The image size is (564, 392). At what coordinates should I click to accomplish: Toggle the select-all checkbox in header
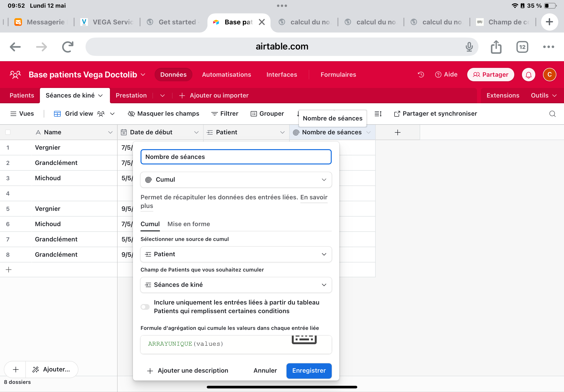(x=8, y=132)
